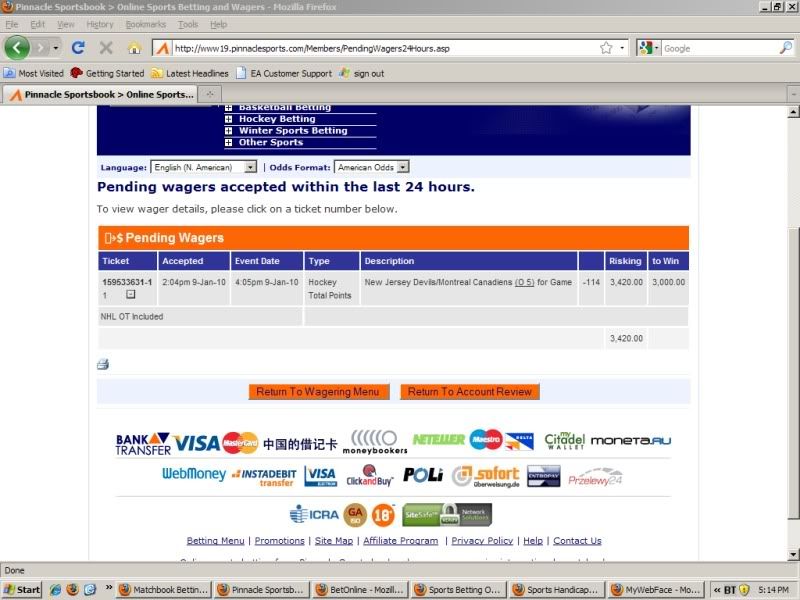This screenshot has height=600, width=800.
Task: Open the Most Visited bookmark folder
Action: click(x=34, y=73)
